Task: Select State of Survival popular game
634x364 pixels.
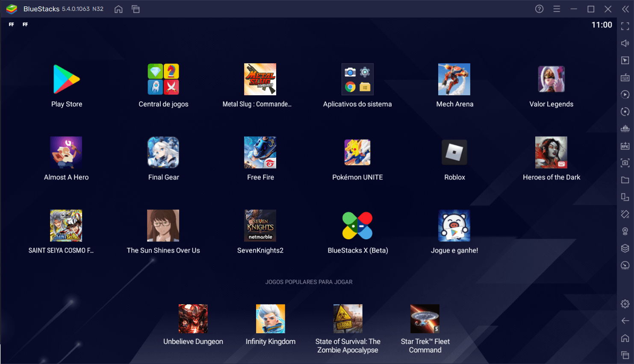Action: 348,319
